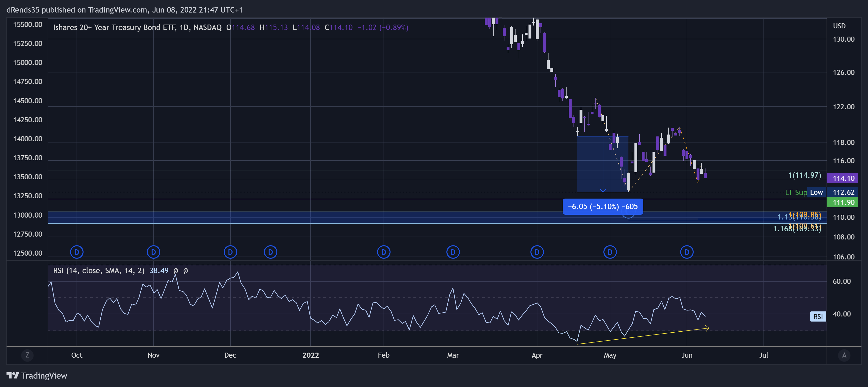Image resolution: width=868 pixels, height=387 pixels.
Task: Click the 1(114.97) Fibonacci label
Action: [x=805, y=175]
